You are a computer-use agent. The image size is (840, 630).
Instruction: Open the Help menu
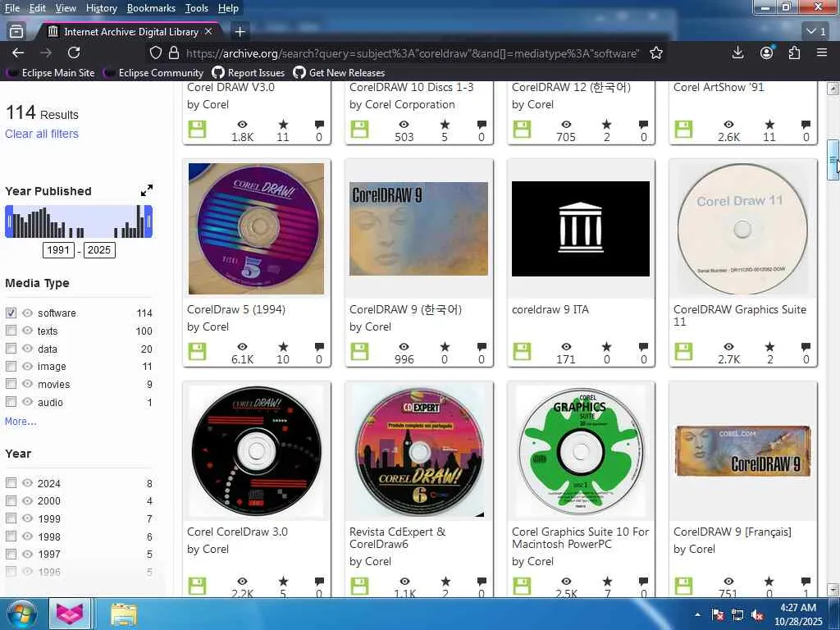click(x=228, y=8)
